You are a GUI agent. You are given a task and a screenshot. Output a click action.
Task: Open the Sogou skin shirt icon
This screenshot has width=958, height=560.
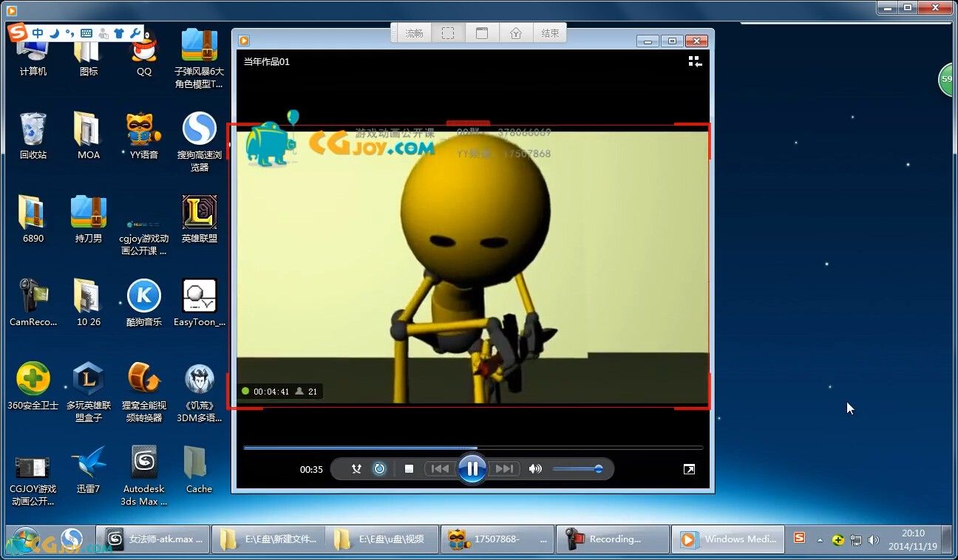[x=119, y=33]
